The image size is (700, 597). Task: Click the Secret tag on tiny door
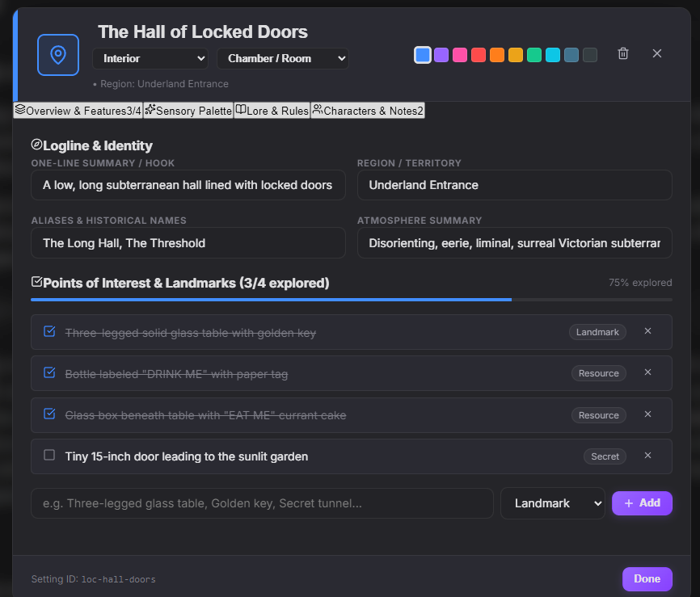click(x=605, y=456)
